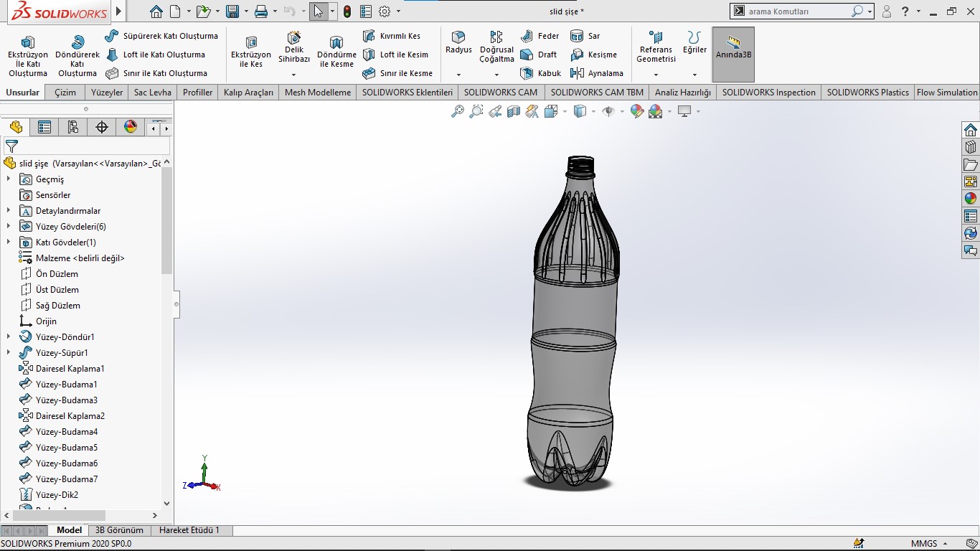
Task: Open the SOLIDWORKS Resources home icon in the task pane
Action: tap(971, 130)
